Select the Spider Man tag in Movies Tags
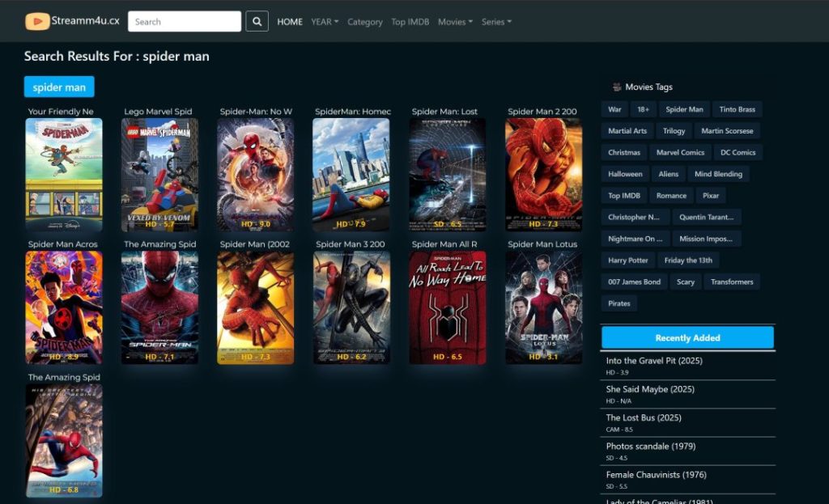829x504 pixels. tap(684, 109)
